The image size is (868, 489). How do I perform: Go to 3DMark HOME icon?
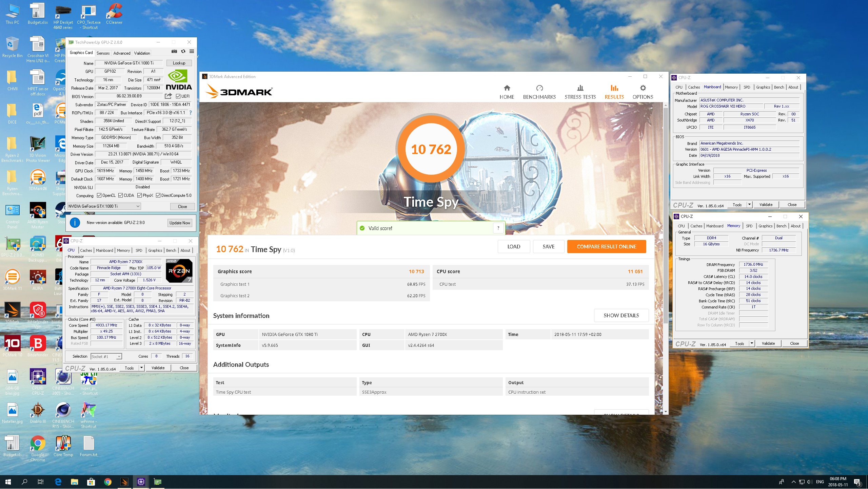507,92
